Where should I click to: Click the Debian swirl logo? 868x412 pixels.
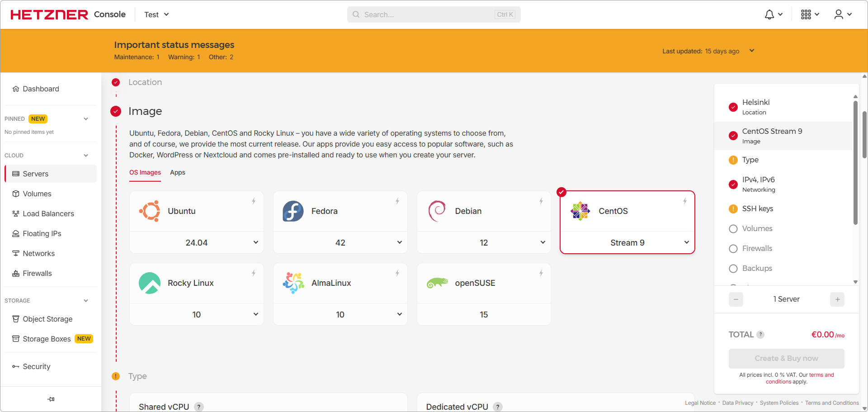[x=437, y=211]
